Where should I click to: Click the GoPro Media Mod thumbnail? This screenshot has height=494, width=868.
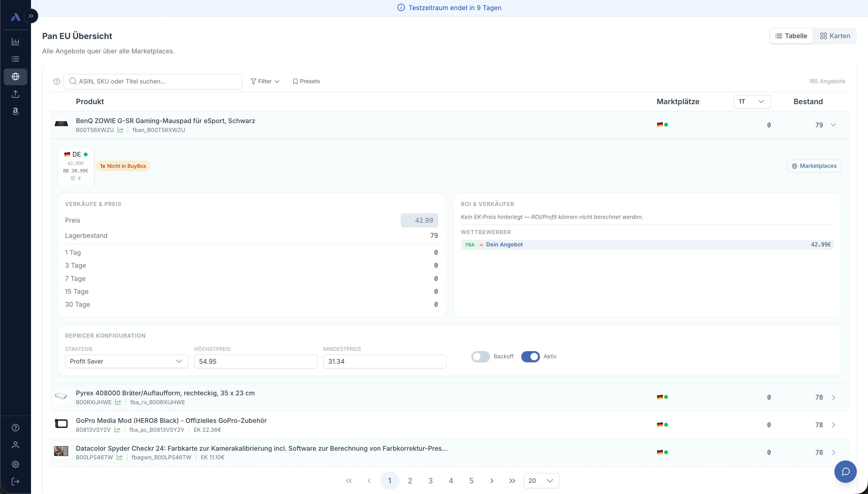[61, 424]
